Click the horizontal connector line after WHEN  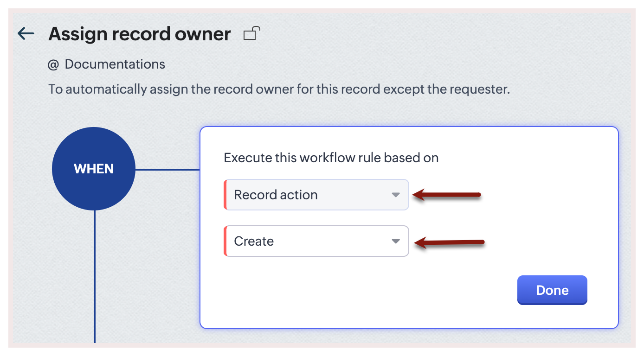pos(167,169)
